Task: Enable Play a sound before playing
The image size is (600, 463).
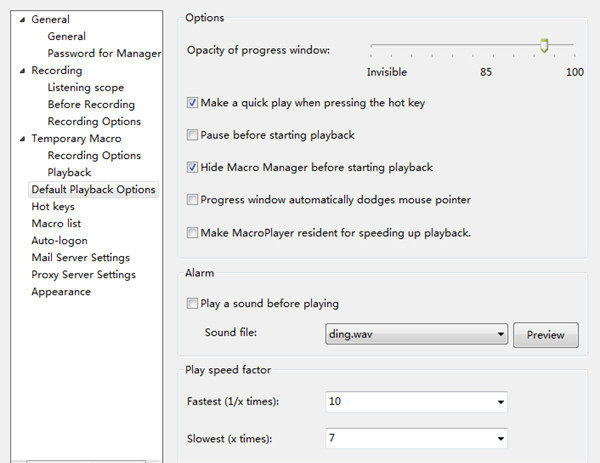Action: pyautogui.click(x=193, y=304)
